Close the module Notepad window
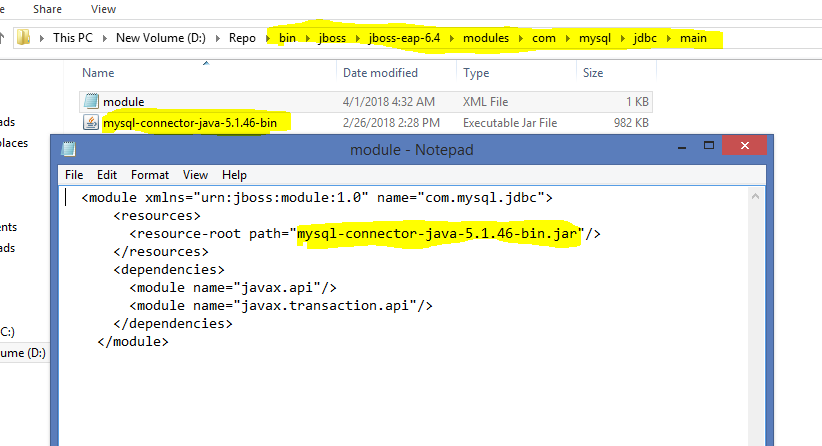822x446 pixels. click(744, 146)
